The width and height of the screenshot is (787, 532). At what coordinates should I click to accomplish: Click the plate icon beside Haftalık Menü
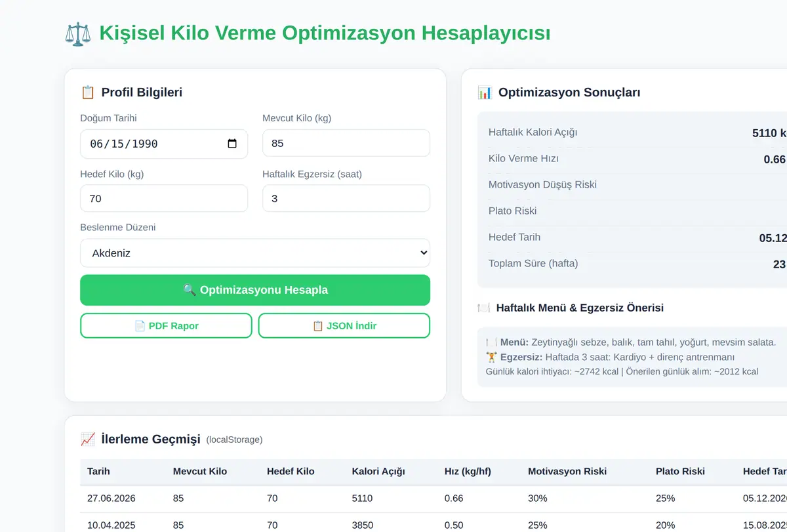484,308
